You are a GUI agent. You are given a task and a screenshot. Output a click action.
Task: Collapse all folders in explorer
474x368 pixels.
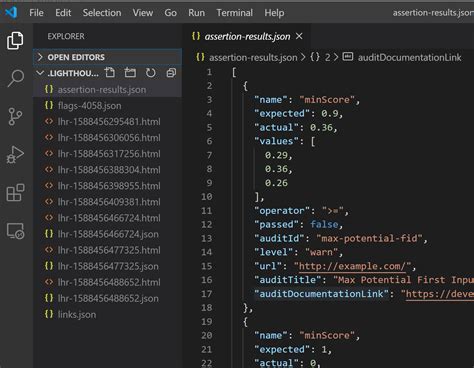click(171, 73)
